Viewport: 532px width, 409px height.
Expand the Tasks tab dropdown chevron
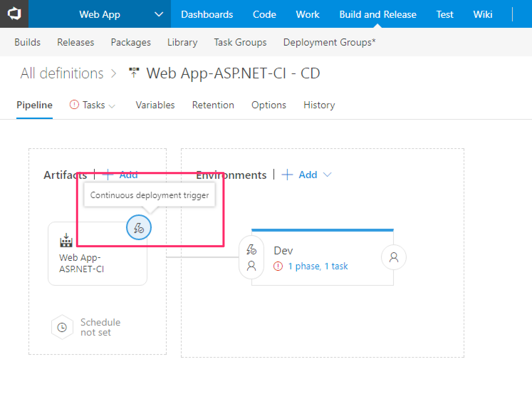pos(112,106)
